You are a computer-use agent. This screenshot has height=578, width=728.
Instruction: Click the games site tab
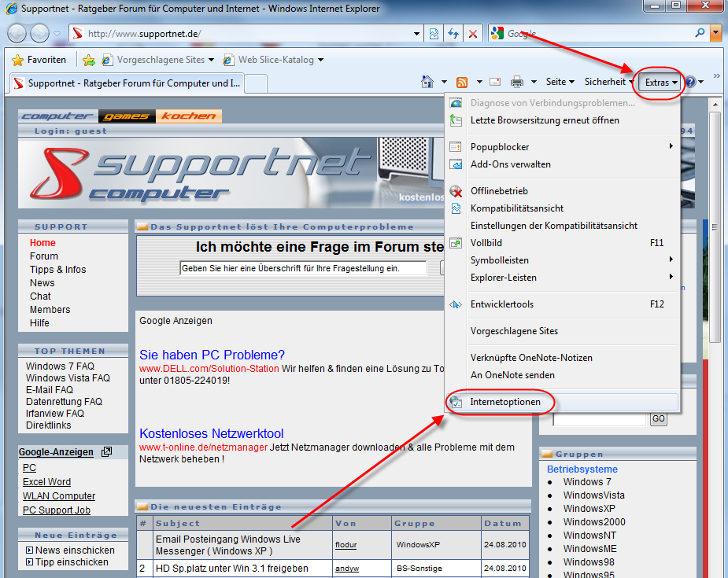tap(126, 116)
